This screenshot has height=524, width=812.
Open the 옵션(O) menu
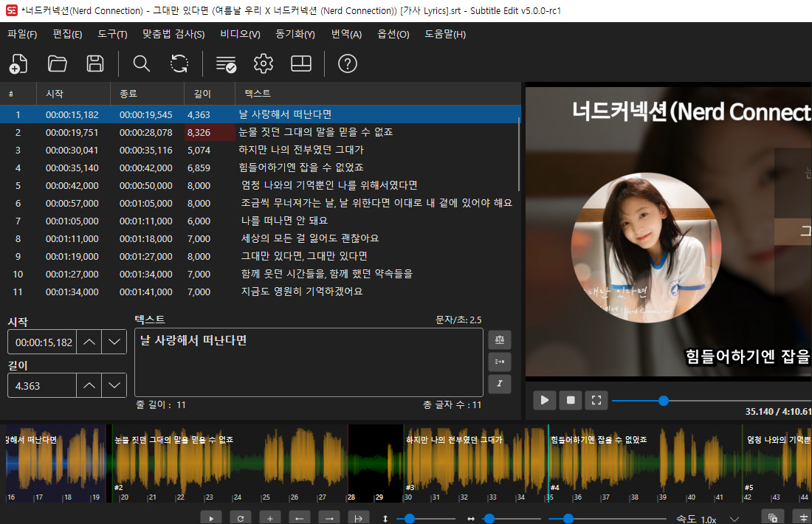tap(393, 34)
